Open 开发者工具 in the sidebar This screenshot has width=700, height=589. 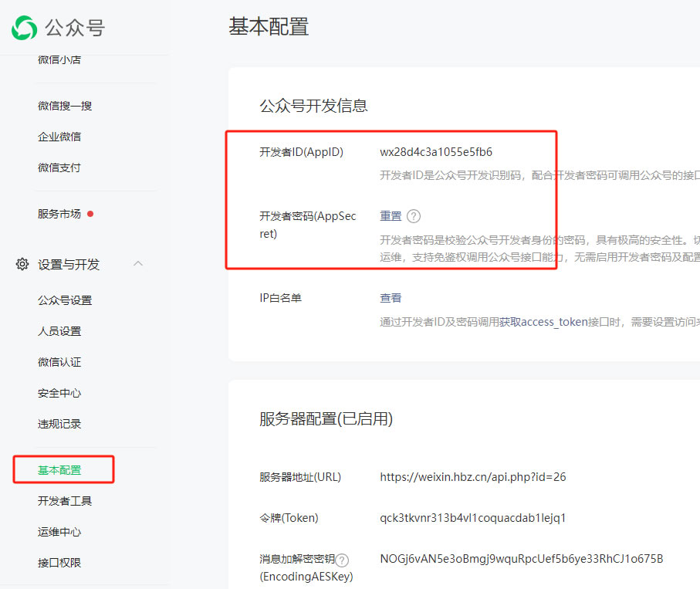(x=65, y=501)
